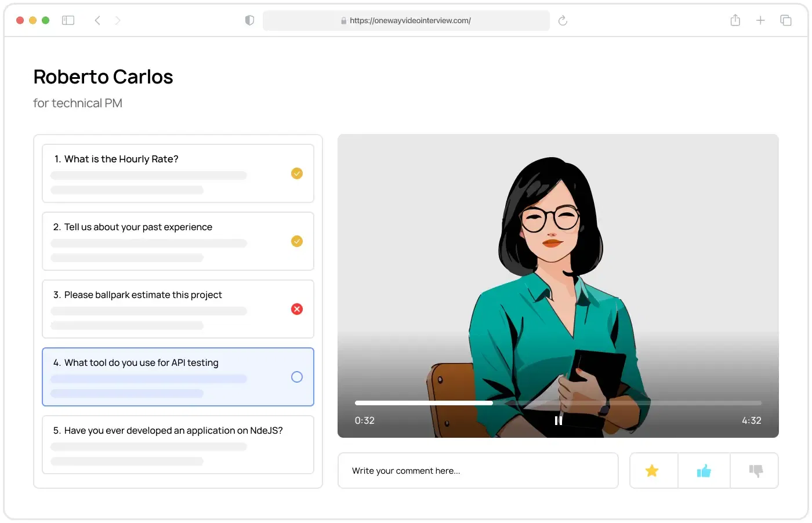Reload the onewayvideointerview page

click(x=562, y=20)
